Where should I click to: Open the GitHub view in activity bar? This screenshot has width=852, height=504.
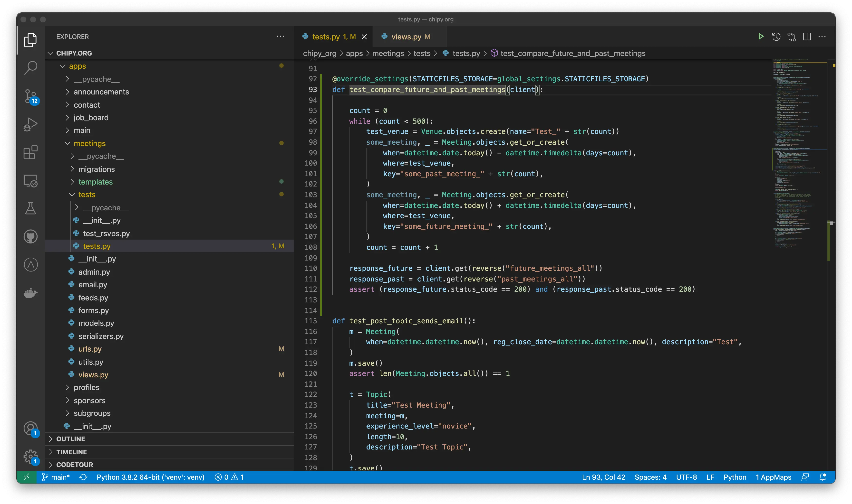point(31,237)
